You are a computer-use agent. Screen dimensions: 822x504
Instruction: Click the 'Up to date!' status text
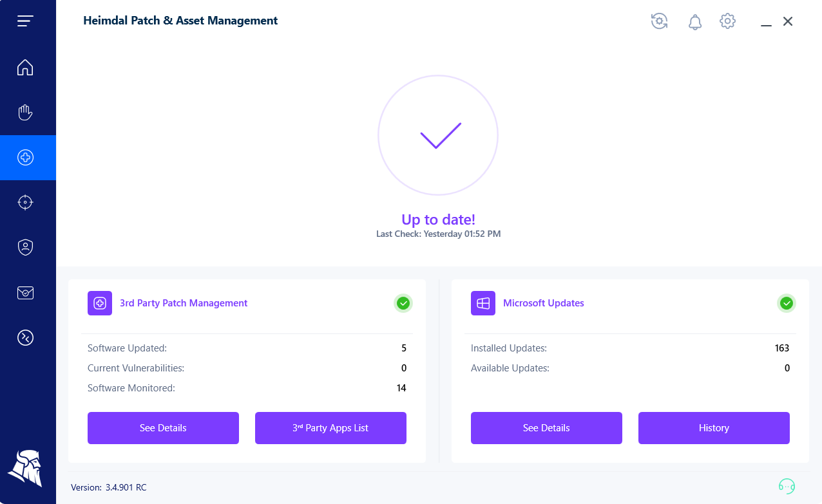(x=438, y=219)
